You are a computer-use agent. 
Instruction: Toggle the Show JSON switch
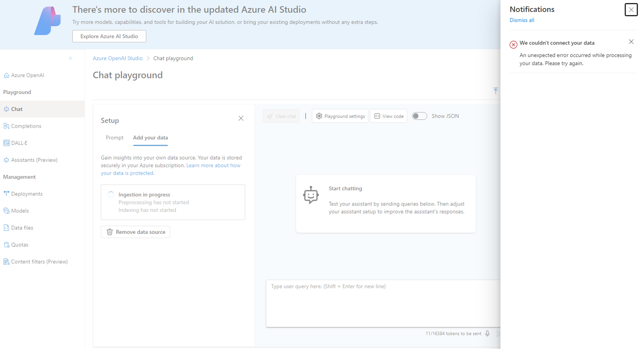tap(420, 116)
